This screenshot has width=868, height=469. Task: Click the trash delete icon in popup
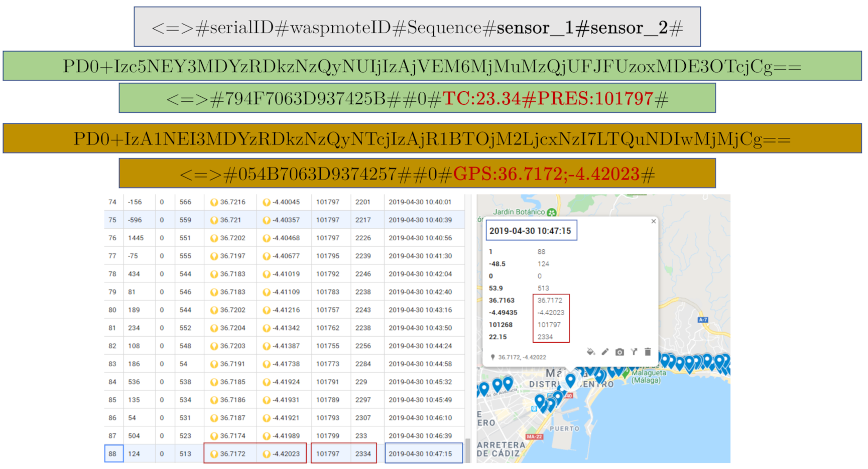point(648,352)
